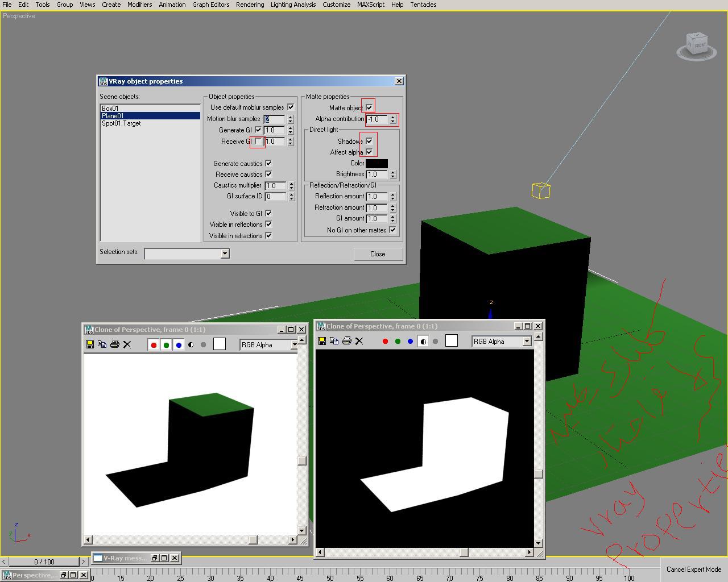Screen dimensions: 728x582
Task: Toggle No GI on other mattes checkbox
Action: pos(392,230)
